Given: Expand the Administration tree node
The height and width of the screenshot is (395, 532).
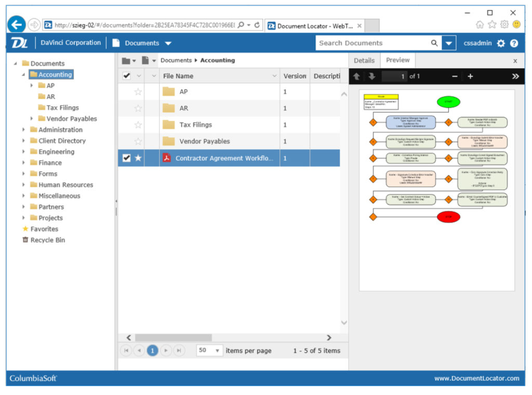Looking at the screenshot, I should click(23, 130).
